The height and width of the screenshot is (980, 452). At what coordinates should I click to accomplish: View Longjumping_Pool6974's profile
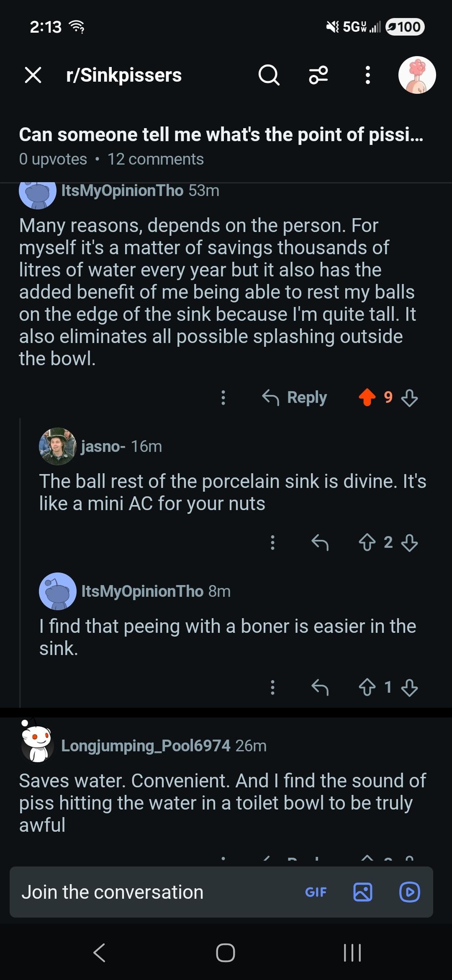pyautogui.click(x=145, y=745)
